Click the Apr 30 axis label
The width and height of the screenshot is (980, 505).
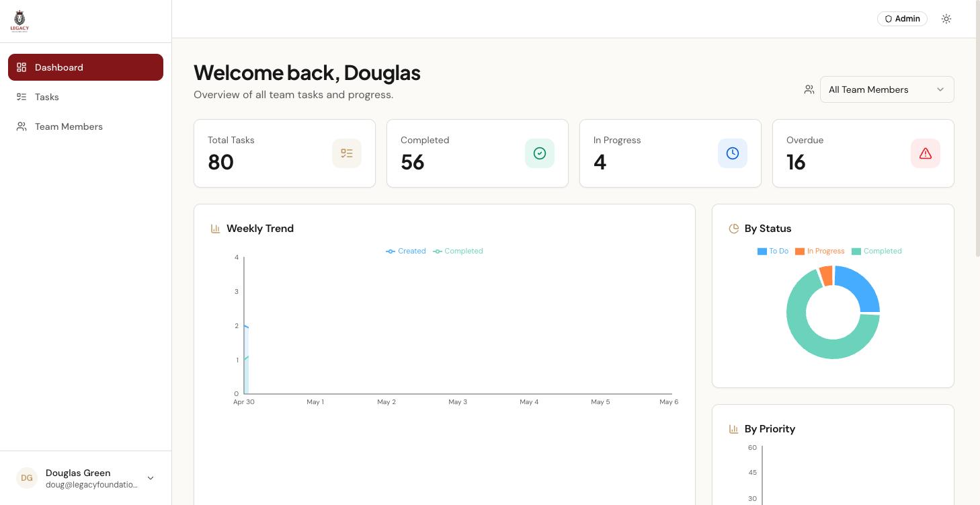244,401
